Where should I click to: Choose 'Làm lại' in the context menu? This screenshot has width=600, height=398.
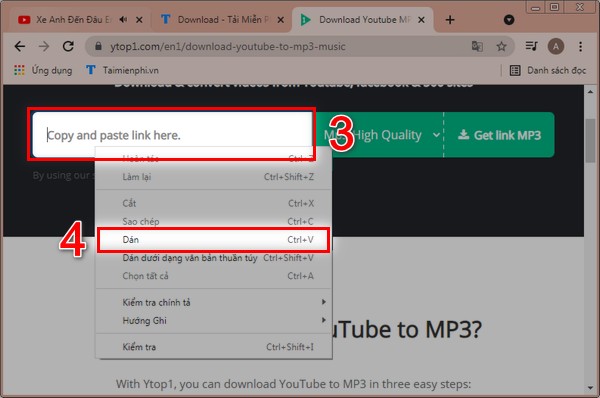coord(214,177)
